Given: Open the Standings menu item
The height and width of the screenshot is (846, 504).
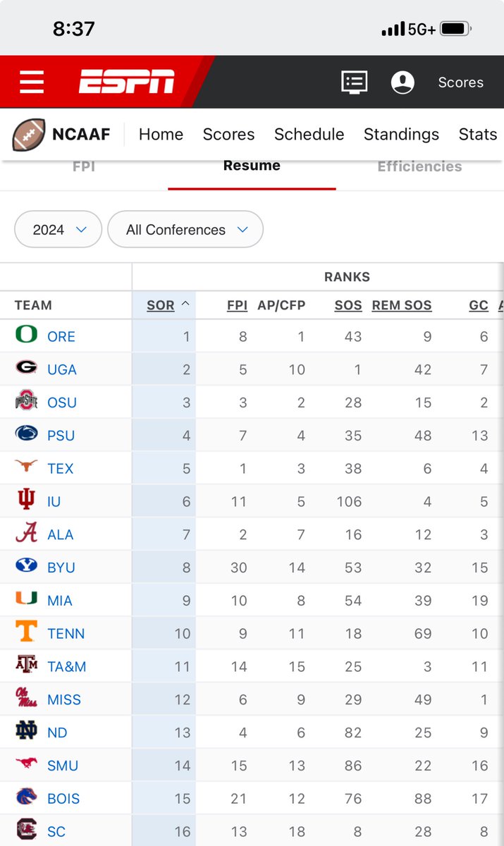Looking at the screenshot, I should point(401,134).
